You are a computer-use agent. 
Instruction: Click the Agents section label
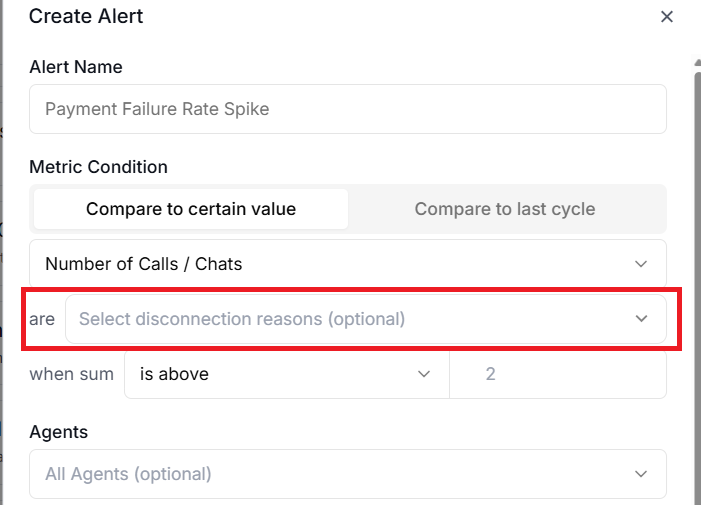point(58,432)
